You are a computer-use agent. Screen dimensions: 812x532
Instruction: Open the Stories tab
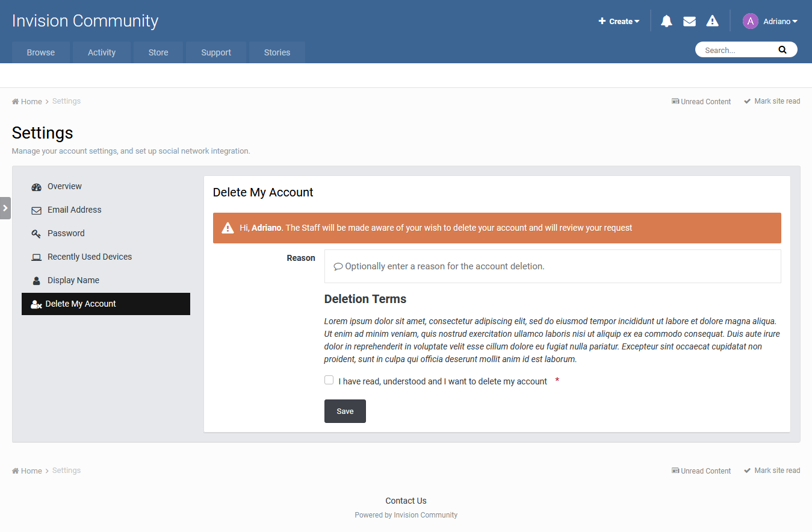[277, 52]
